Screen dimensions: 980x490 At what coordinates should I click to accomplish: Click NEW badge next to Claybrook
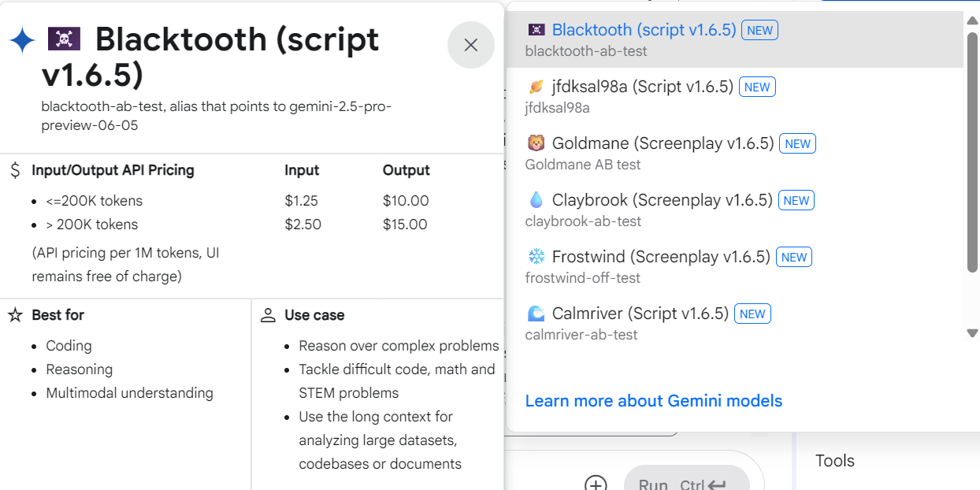[796, 201]
